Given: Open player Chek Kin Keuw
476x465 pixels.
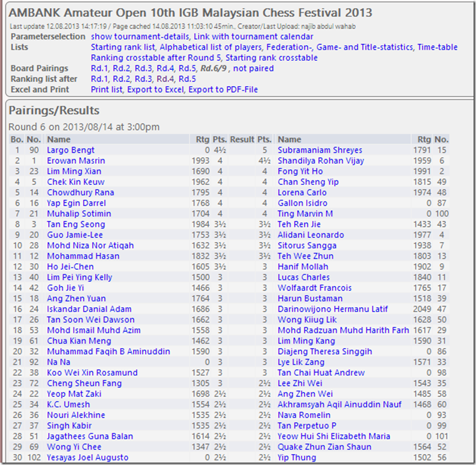Looking at the screenshot, I should [76, 182].
